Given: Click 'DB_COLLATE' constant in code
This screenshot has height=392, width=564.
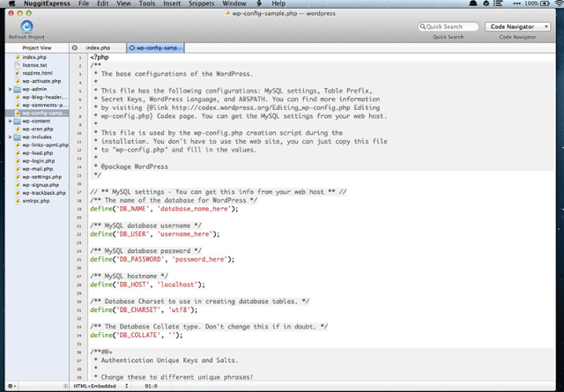Looking at the screenshot, I should pyautogui.click(x=138, y=335).
